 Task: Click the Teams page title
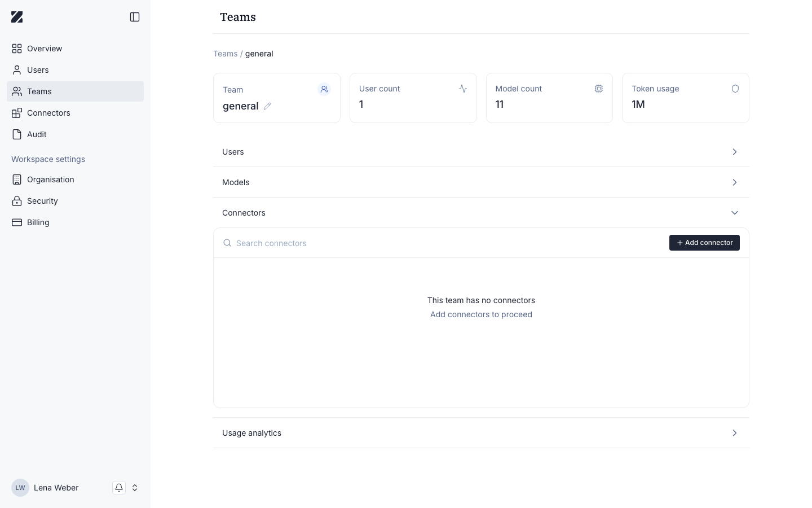click(x=238, y=17)
